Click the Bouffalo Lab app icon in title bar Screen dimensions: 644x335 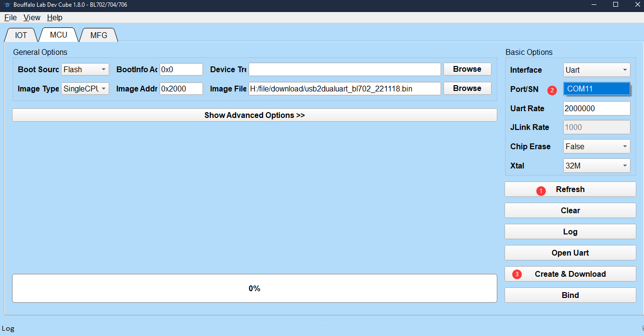[x=7, y=5]
